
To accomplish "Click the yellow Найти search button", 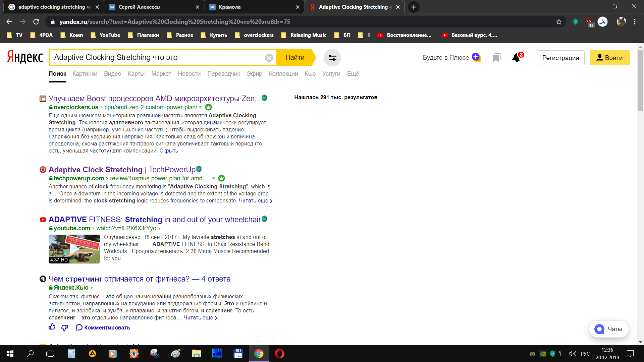I will click(x=295, y=58).
